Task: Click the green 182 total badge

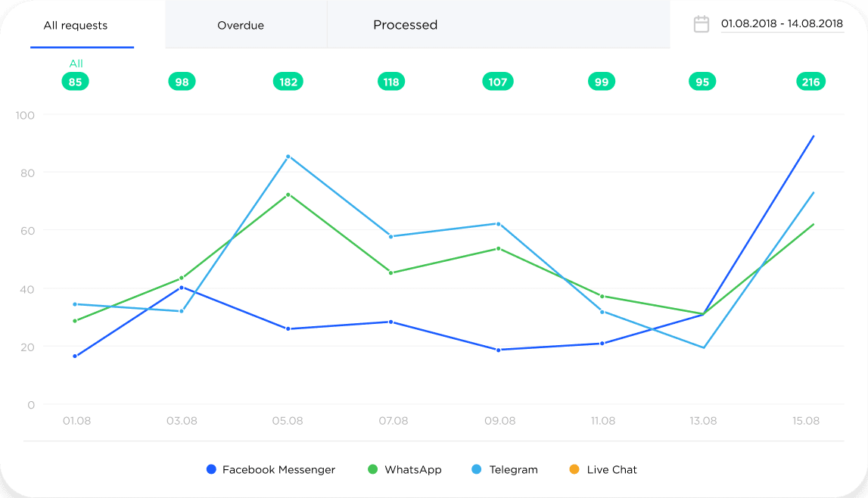Action: click(x=288, y=82)
